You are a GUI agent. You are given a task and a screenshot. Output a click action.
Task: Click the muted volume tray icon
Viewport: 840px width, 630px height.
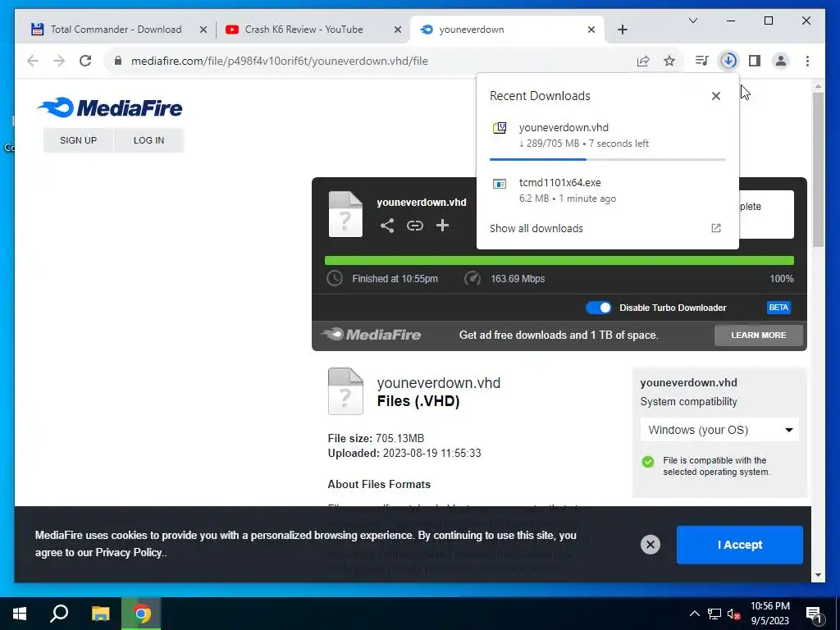[733, 614]
